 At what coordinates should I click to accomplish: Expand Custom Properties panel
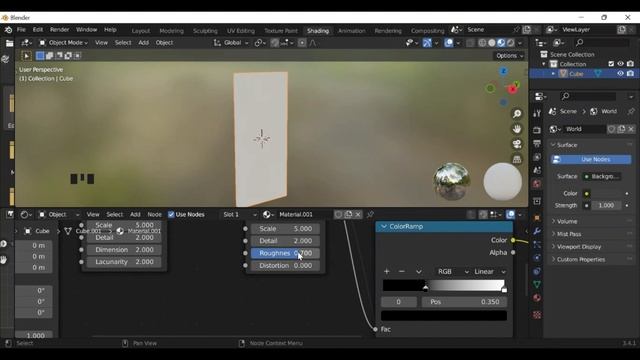click(581, 259)
